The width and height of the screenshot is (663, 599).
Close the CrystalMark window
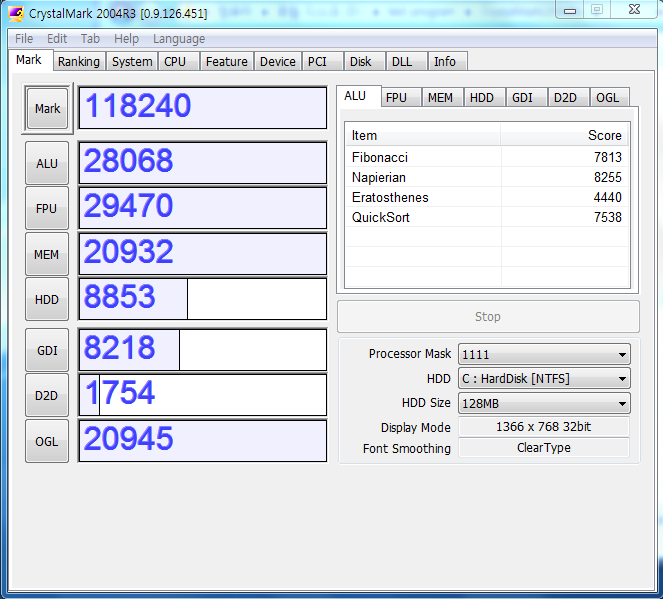pyautogui.click(x=634, y=10)
